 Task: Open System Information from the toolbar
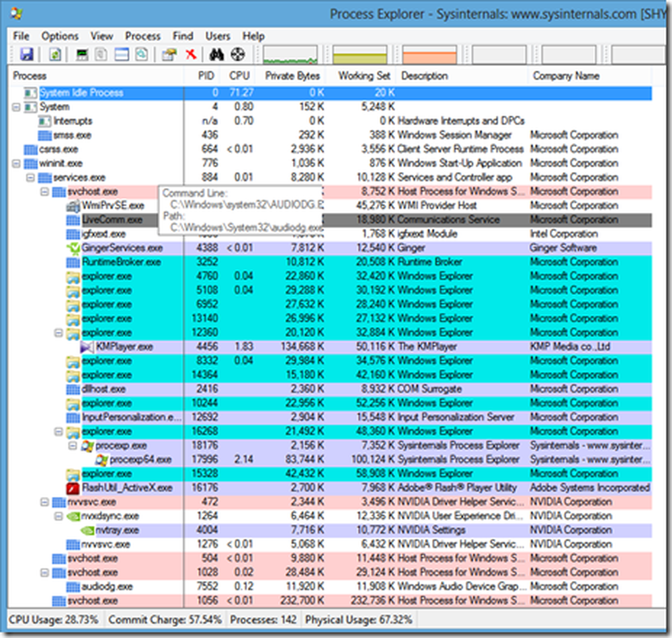point(83,54)
